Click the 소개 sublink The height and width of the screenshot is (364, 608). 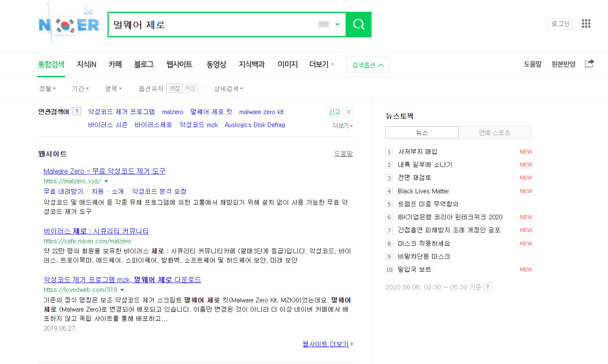[118, 191]
